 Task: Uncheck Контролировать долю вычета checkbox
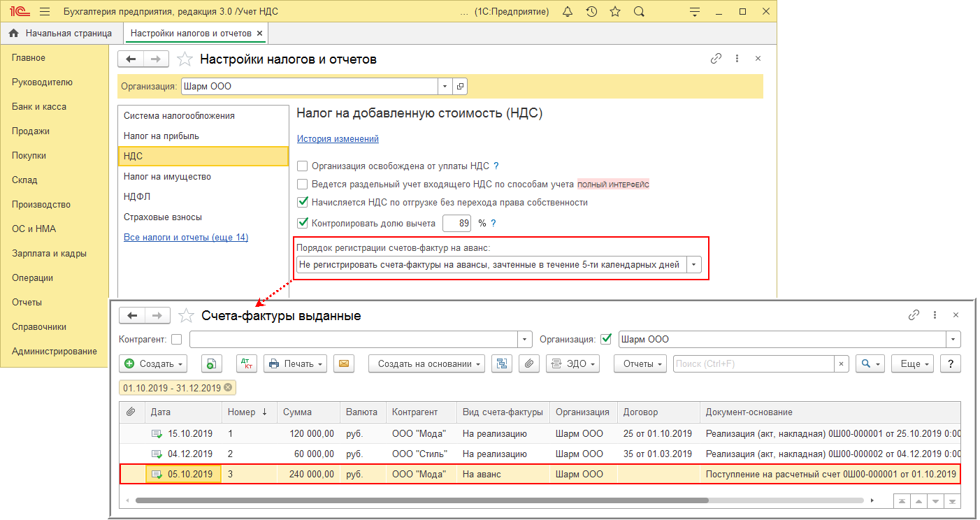[x=303, y=223]
